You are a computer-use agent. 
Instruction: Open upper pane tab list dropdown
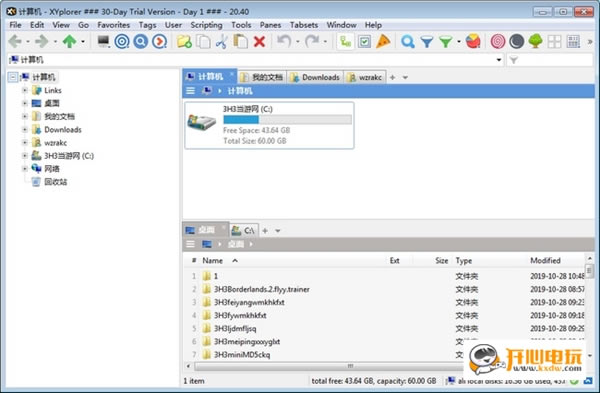(405, 78)
